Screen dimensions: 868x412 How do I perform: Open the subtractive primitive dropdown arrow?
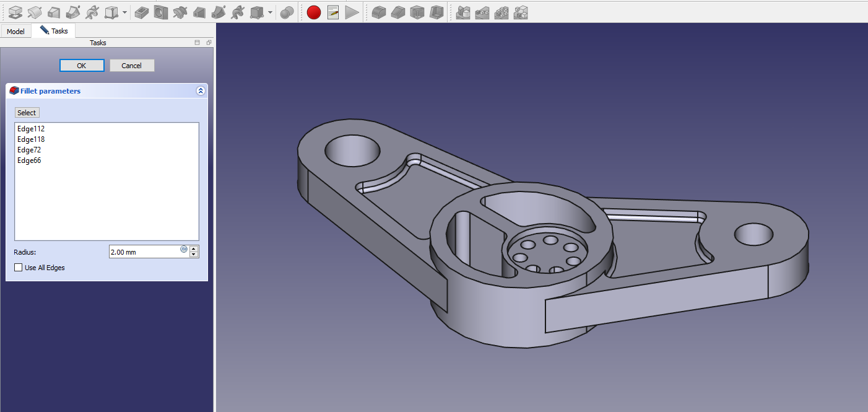[x=271, y=12]
